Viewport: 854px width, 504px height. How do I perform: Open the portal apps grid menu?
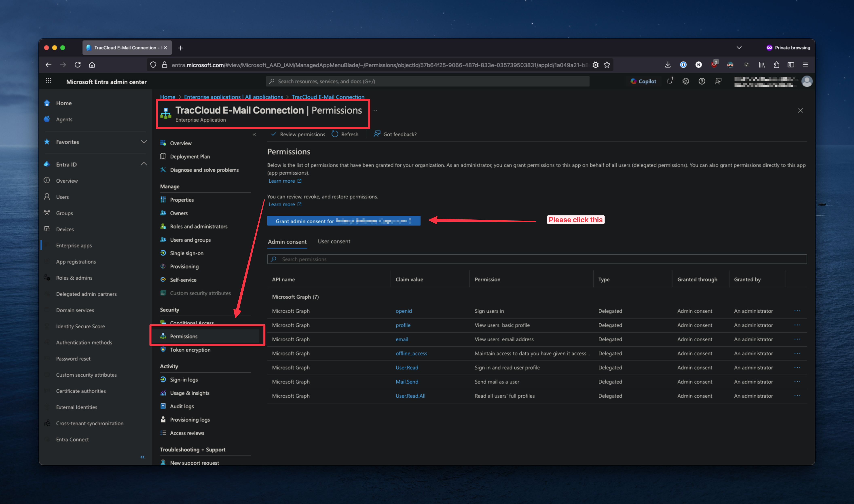pyautogui.click(x=49, y=81)
